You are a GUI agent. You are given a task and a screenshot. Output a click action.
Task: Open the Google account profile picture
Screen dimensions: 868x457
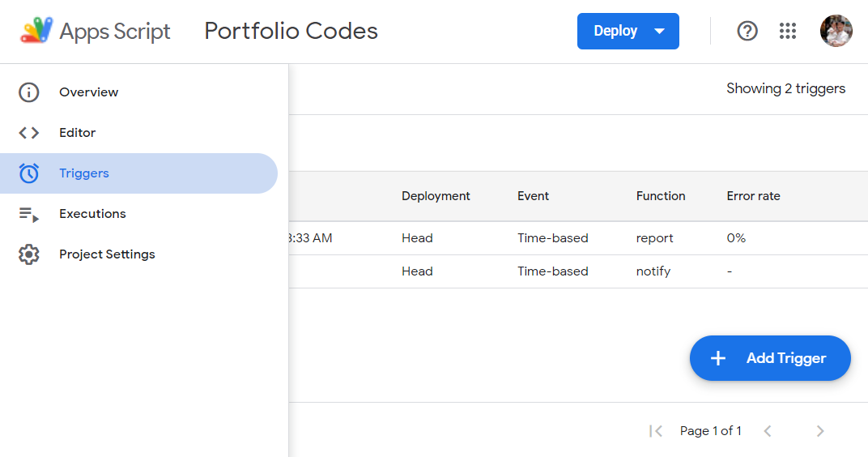coord(836,31)
